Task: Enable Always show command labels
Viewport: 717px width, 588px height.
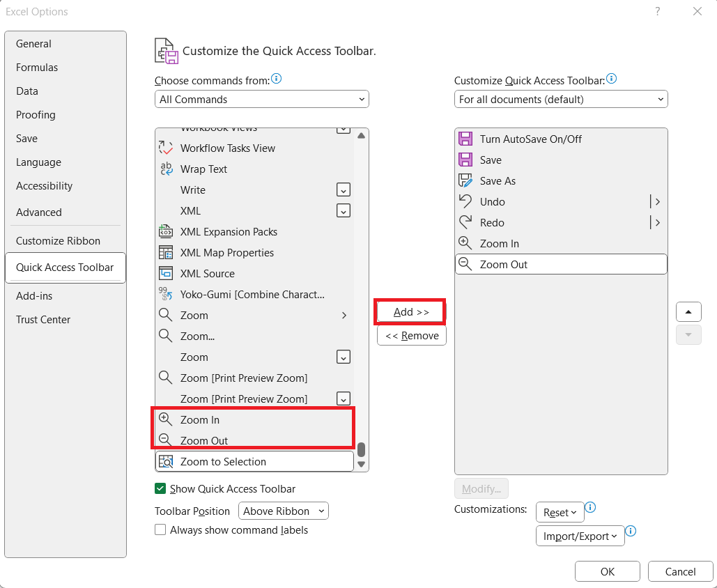Action: pyautogui.click(x=160, y=529)
